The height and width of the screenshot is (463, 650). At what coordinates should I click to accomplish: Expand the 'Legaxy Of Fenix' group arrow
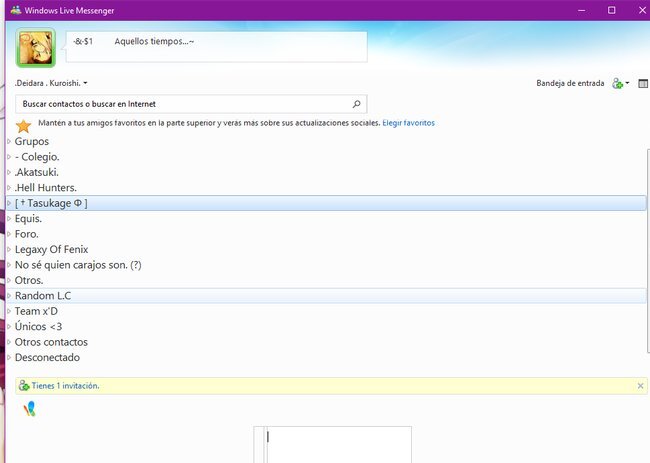9,250
